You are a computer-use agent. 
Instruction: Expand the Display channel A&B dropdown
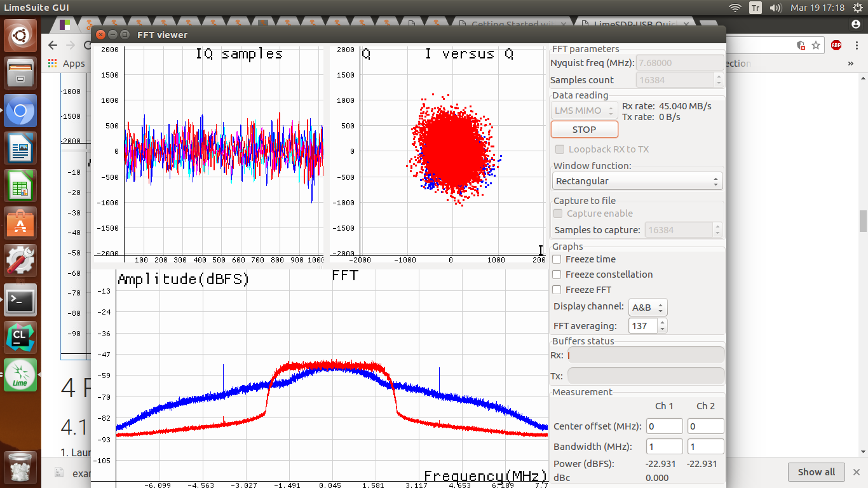click(x=648, y=308)
